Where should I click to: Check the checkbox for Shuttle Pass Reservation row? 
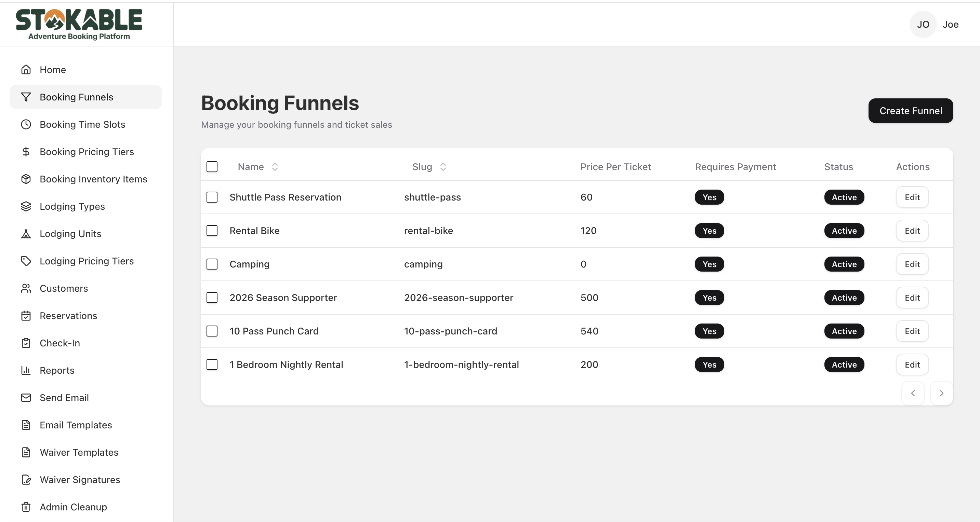[x=212, y=197]
